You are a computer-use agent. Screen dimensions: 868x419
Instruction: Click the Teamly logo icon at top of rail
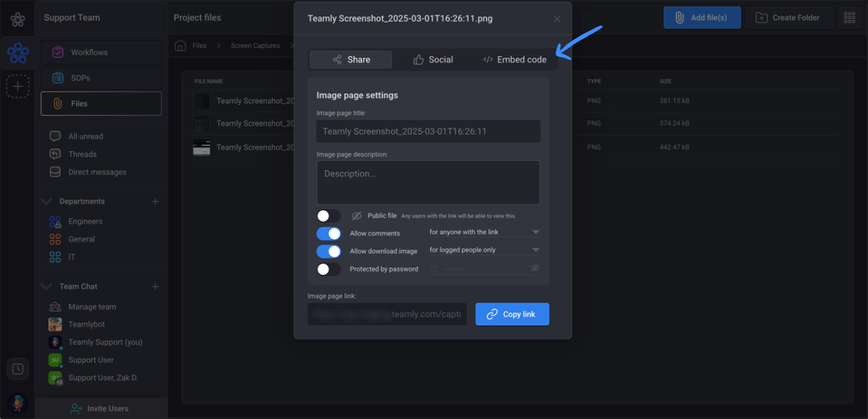(18, 19)
